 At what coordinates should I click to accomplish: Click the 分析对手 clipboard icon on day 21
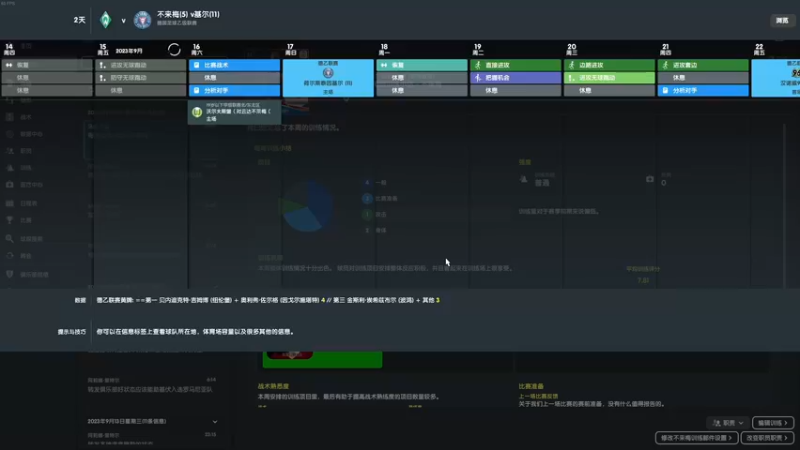point(665,90)
